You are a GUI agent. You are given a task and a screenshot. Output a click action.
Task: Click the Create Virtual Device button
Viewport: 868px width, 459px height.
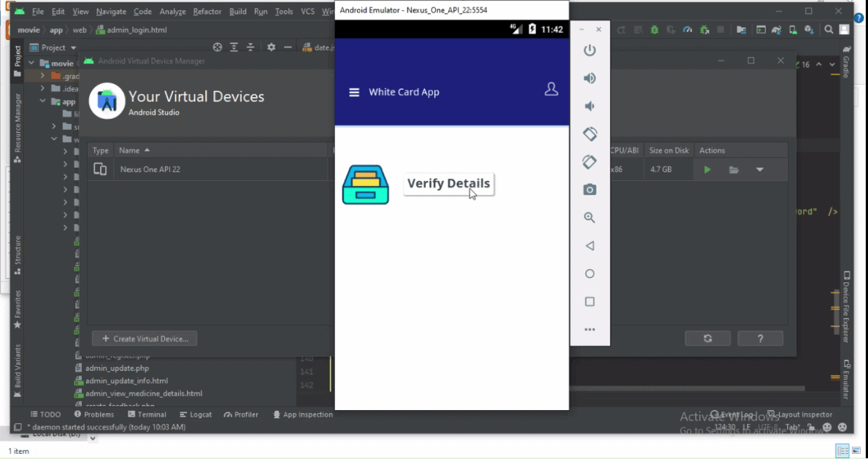(144, 338)
